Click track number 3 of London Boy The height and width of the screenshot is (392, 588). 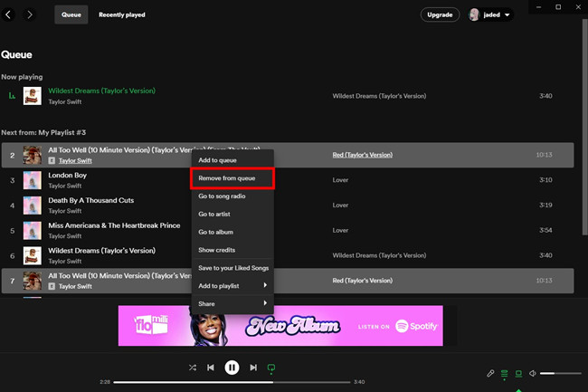pyautogui.click(x=13, y=180)
